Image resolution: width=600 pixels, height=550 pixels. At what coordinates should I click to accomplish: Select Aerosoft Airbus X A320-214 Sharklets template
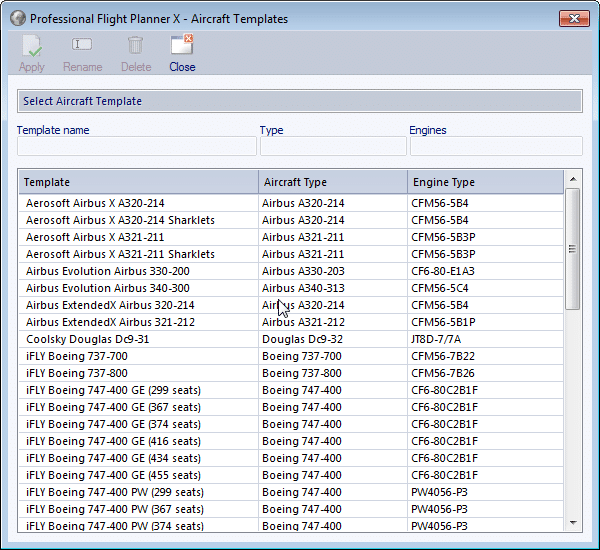click(120, 220)
